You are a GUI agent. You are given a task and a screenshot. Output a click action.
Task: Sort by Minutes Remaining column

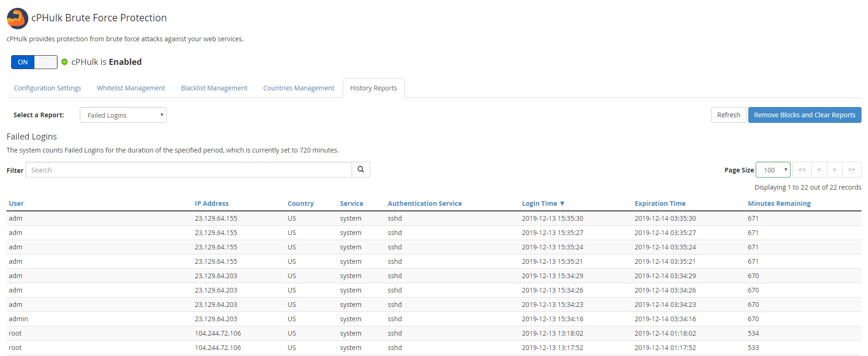(779, 203)
